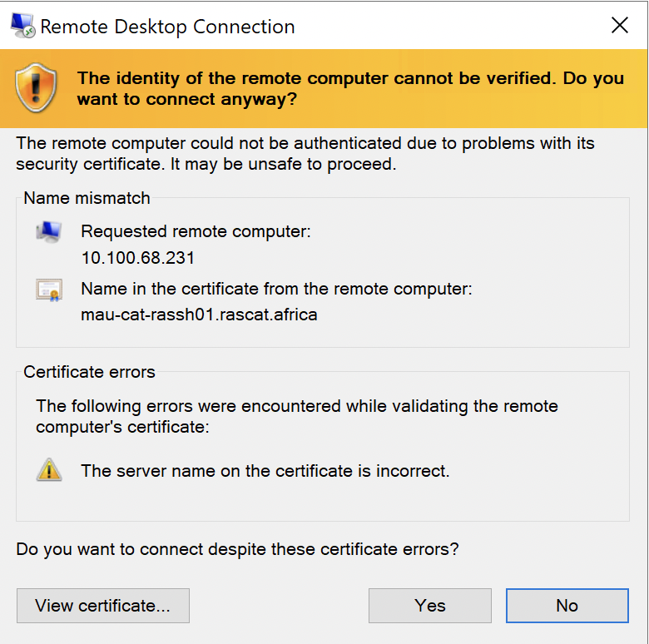Viewport: 649px width, 644px height.
Task: Click the orange security shield warning icon
Action: click(37, 87)
